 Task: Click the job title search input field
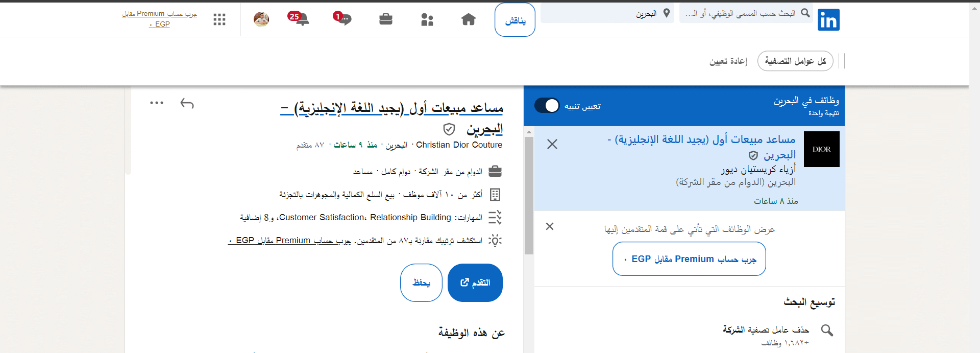746,13
